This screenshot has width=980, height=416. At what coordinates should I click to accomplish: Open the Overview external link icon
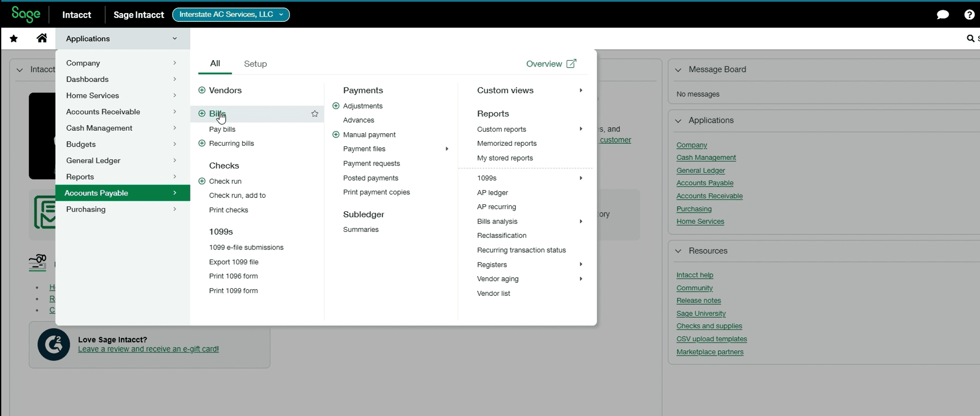[x=571, y=63]
